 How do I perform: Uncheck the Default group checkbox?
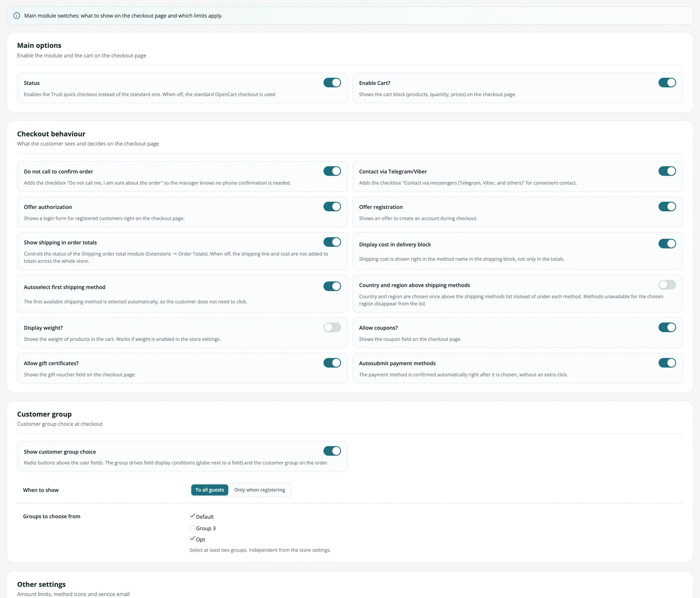pos(192,516)
